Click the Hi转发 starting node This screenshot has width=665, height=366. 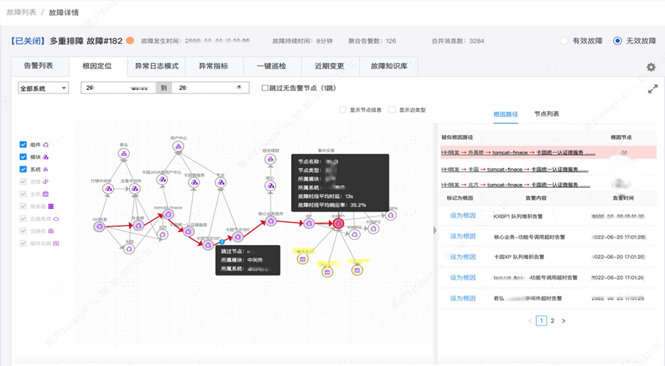tap(99, 227)
